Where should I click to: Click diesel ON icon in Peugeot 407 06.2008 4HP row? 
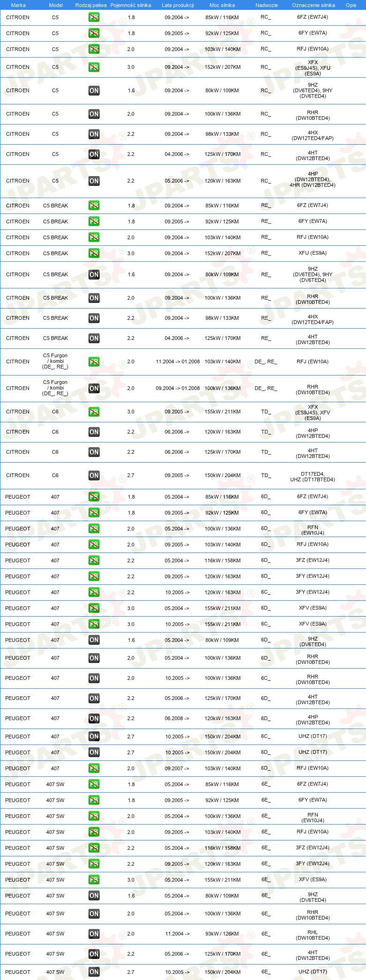pyautogui.click(x=94, y=718)
